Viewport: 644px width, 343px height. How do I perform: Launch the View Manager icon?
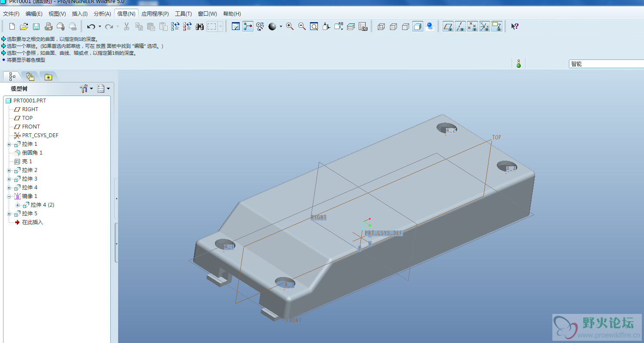[x=363, y=26]
